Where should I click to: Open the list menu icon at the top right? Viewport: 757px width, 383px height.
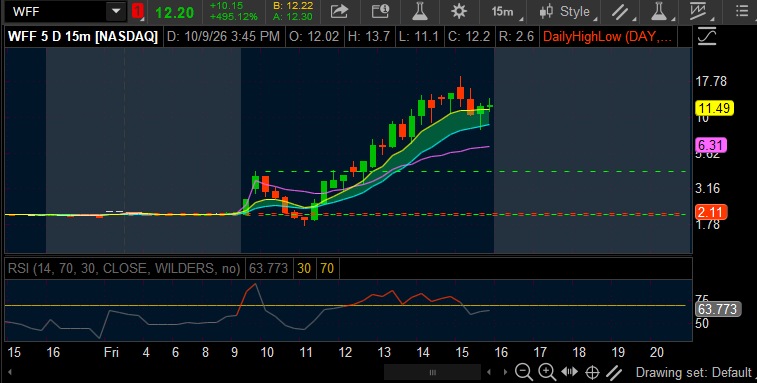point(743,12)
